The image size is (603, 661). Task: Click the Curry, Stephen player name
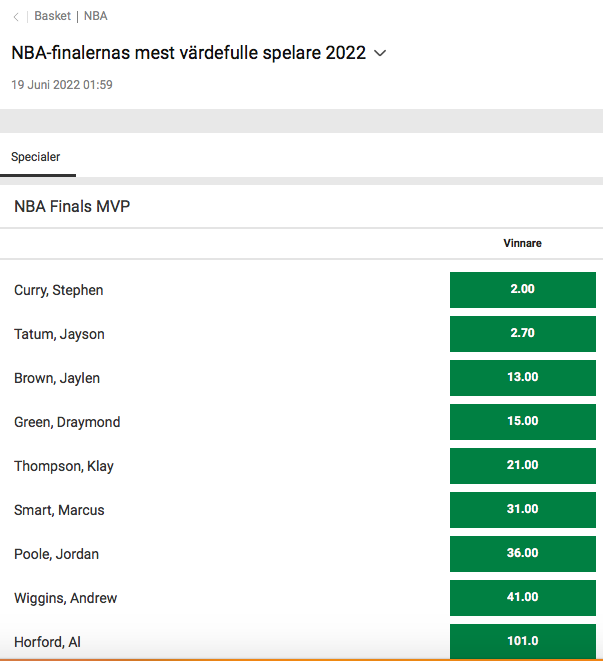tap(59, 290)
